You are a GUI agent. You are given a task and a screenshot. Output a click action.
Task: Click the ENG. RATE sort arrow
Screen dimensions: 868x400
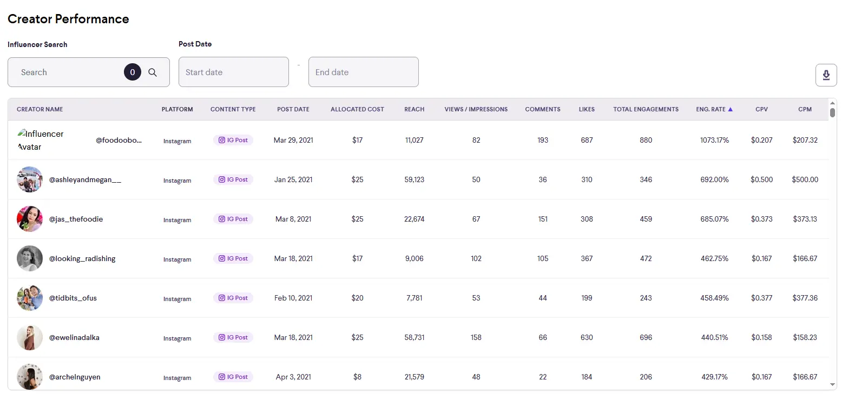730,109
